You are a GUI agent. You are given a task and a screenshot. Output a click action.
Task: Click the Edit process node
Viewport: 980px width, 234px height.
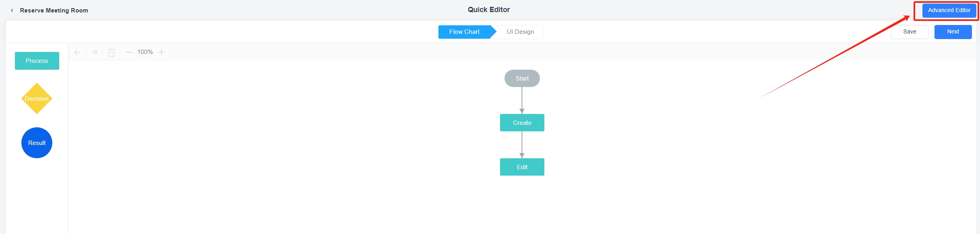pos(522,167)
